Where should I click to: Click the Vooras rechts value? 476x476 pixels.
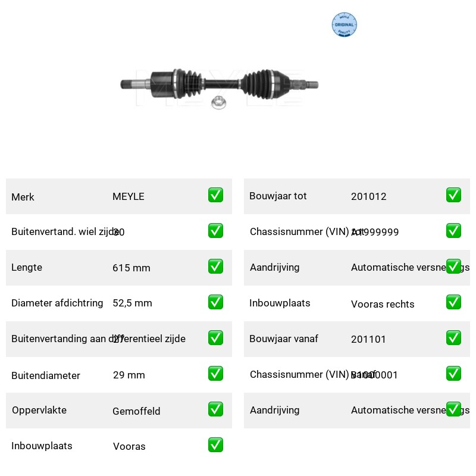(x=383, y=304)
